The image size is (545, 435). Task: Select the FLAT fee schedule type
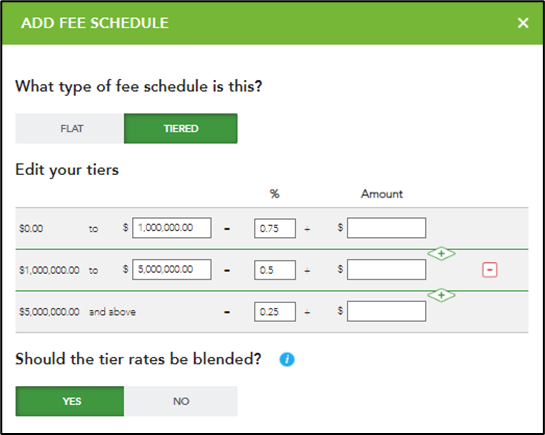pos(70,129)
